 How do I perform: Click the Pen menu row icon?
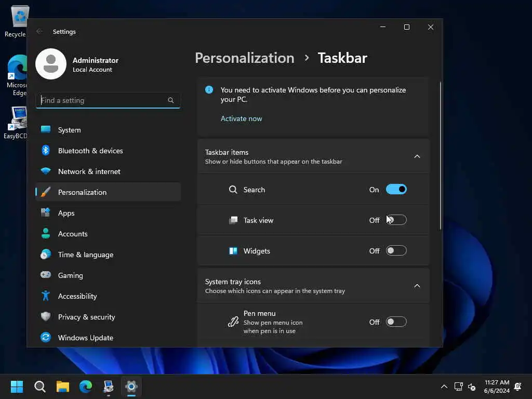[x=233, y=321]
